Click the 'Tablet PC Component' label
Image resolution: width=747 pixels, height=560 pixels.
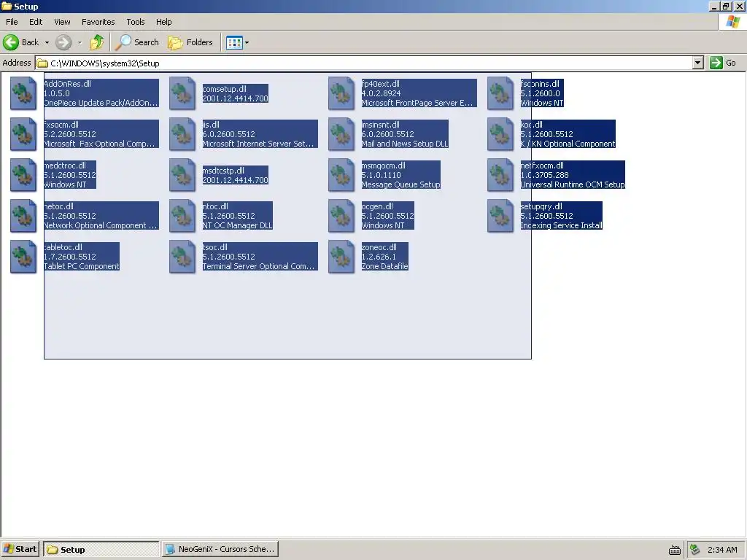pyautogui.click(x=82, y=267)
